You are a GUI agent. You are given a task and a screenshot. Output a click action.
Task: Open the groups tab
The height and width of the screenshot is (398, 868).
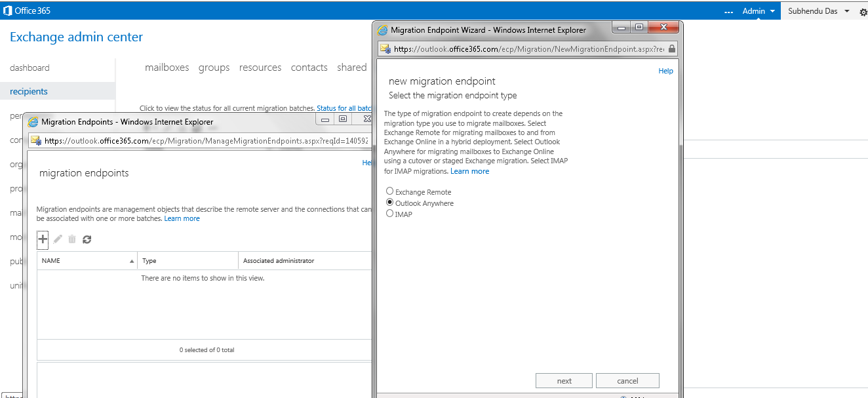tap(214, 68)
